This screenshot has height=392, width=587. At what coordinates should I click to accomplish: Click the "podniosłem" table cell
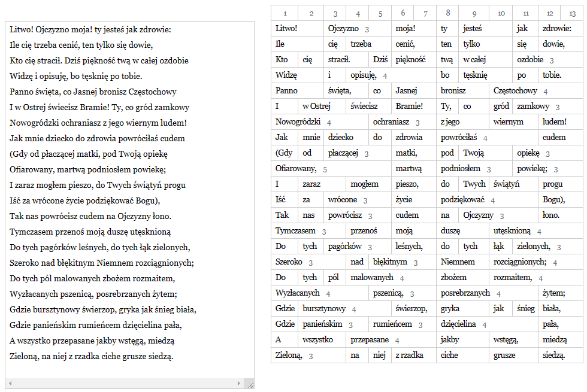[x=474, y=169]
